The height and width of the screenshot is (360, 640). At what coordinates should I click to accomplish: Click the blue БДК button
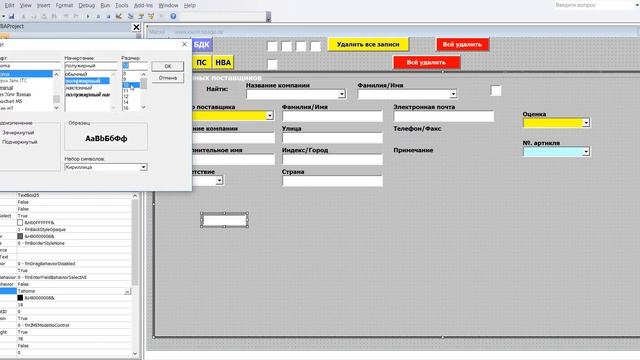(202, 44)
